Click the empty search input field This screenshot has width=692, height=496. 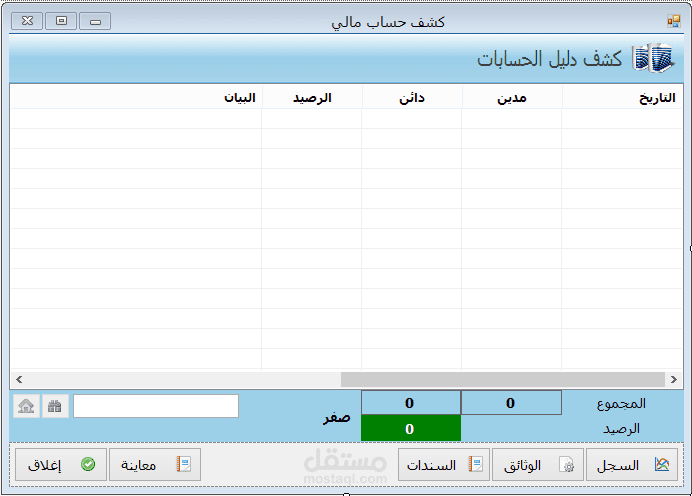(156, 406)
